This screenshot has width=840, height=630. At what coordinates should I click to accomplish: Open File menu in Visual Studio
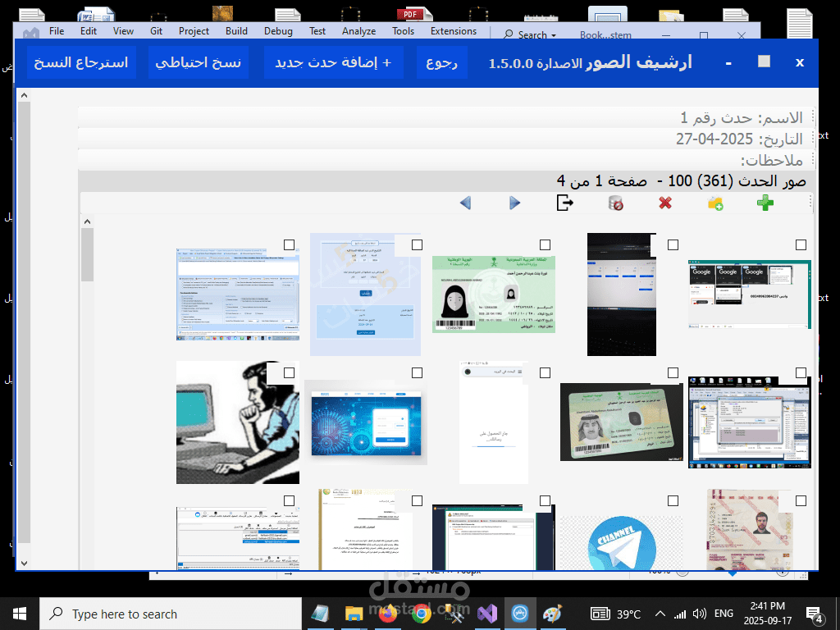click(57, 31)
